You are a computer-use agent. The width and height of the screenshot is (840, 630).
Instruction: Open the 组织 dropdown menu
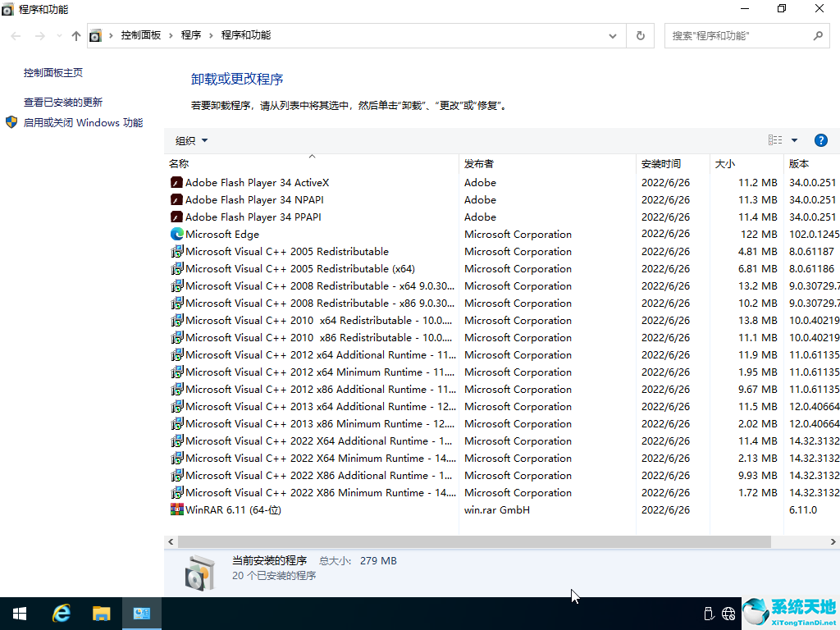click(x=192, y=140)
